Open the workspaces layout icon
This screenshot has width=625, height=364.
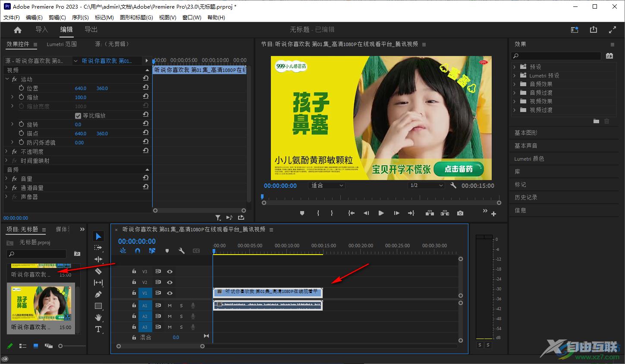[x=575, y=30]
